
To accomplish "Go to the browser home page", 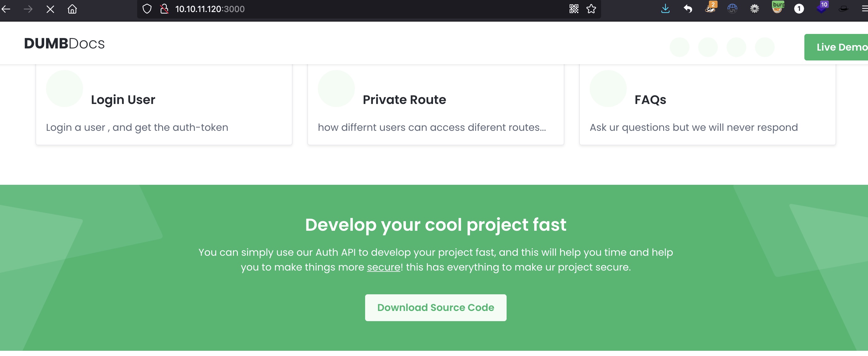I will pos(72,9).
